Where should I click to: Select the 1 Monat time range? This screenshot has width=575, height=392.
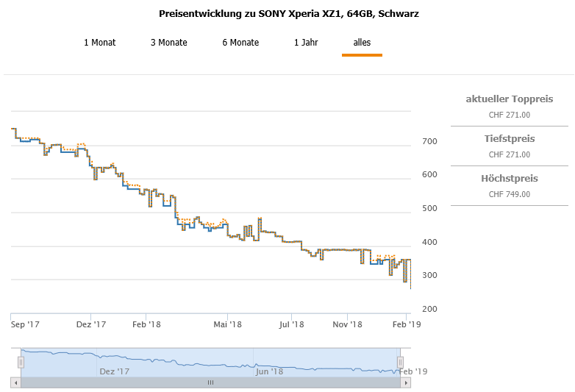tap(99, 43)
